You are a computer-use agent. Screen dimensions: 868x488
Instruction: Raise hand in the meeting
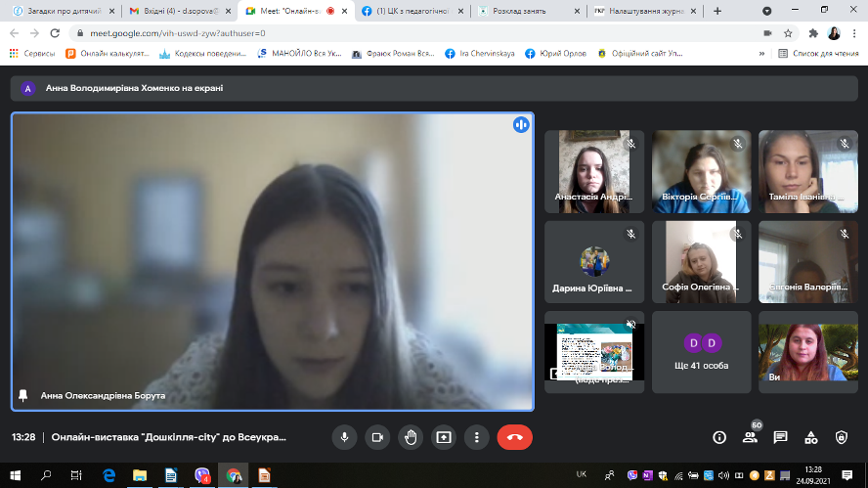pyautogui.click(x=411, y=437)
